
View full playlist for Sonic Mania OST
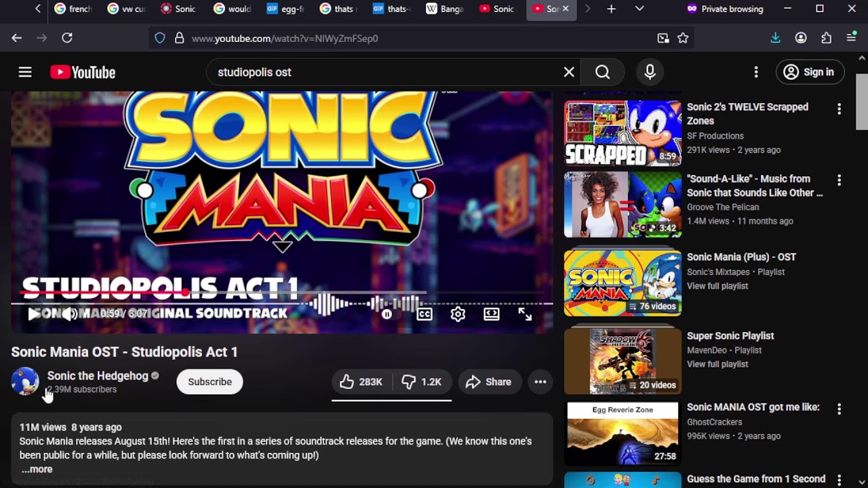[717, 286]
